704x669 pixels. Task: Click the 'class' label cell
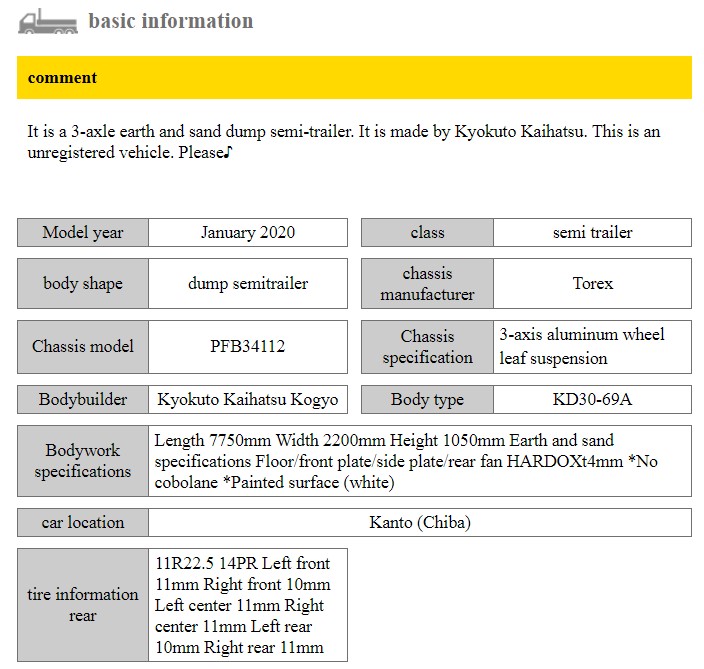pyautogui.click(x=427, y=233)
